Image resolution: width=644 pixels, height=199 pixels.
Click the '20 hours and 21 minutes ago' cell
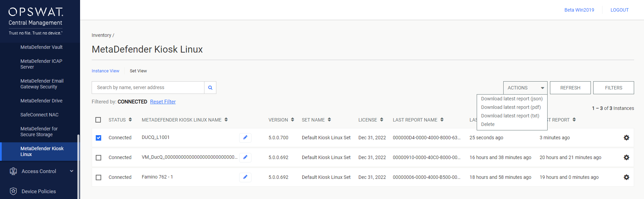point(570,157)
